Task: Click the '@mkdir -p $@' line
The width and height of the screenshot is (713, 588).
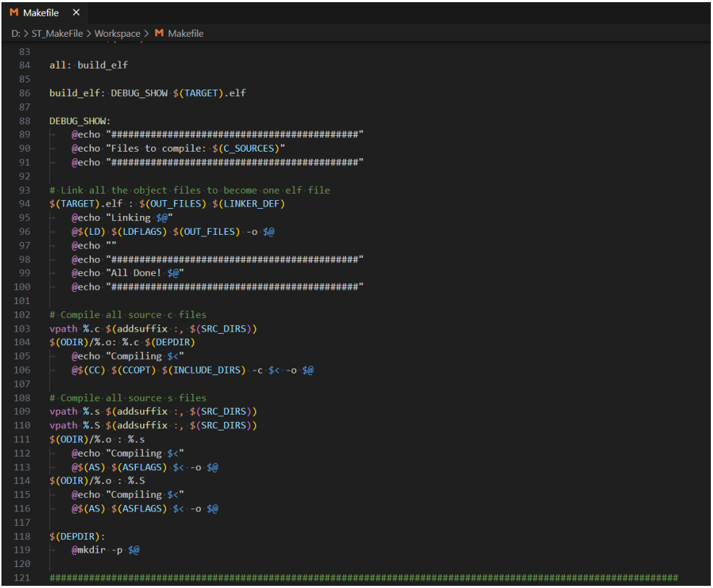Action: point(105,550)
